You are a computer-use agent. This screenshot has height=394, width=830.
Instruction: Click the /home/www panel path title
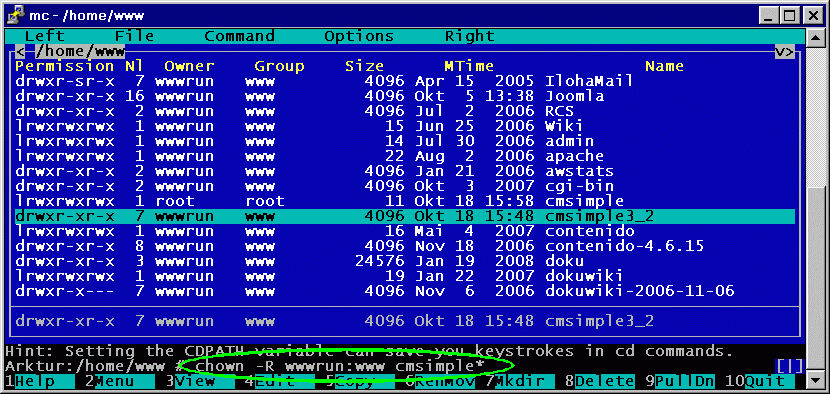coord(80,51)
